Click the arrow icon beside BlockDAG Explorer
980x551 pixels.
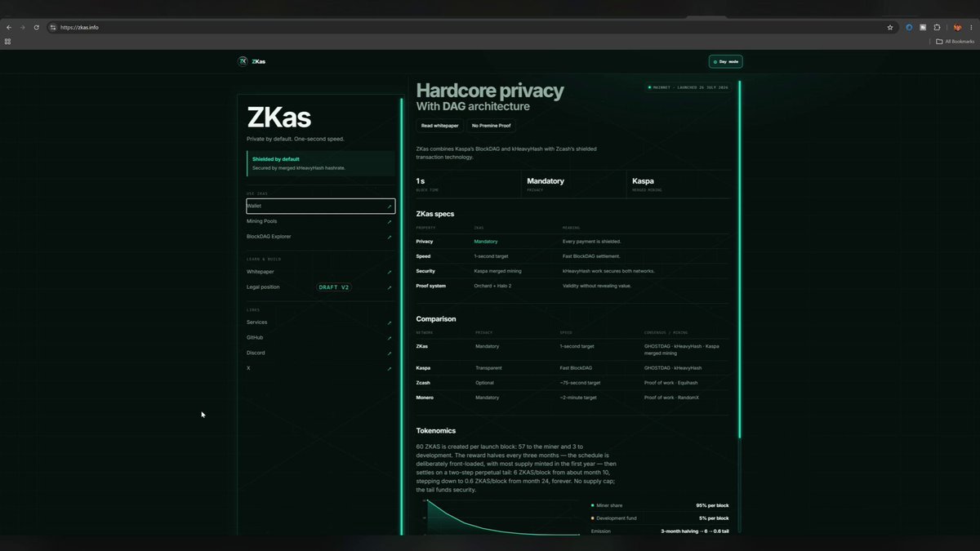click(390, 237)
